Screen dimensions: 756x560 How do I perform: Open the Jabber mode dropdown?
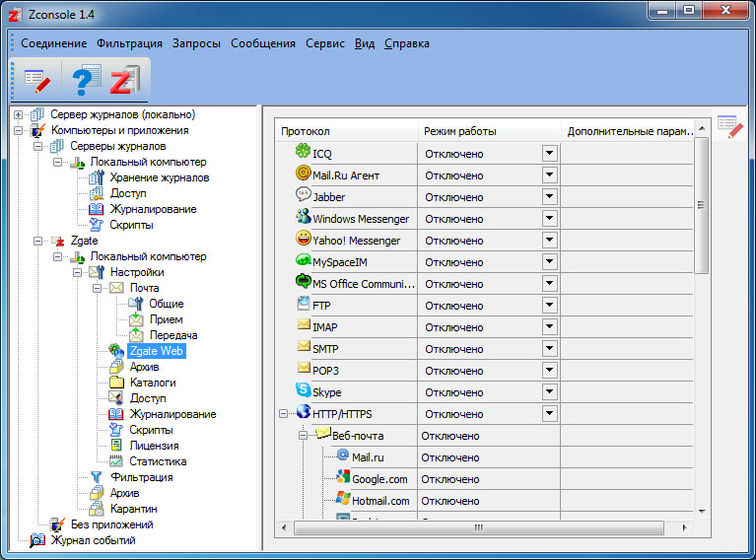click(549, 197)
